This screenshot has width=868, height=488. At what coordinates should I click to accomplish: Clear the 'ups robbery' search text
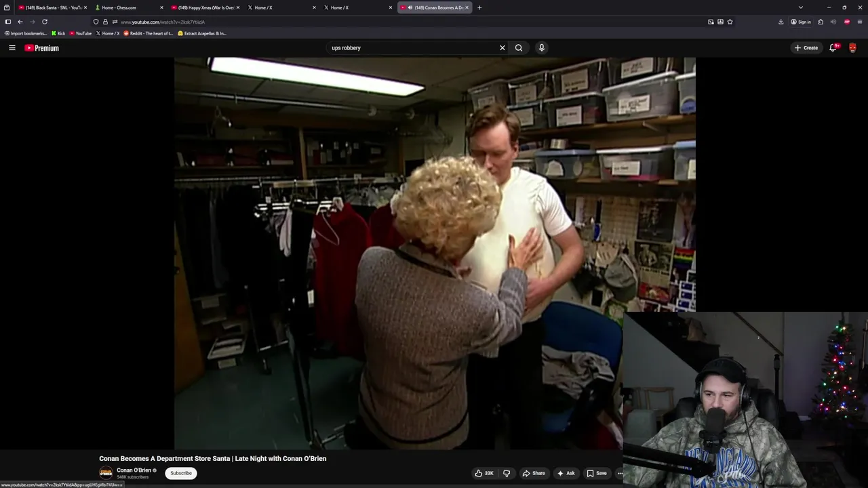point(502,48)
